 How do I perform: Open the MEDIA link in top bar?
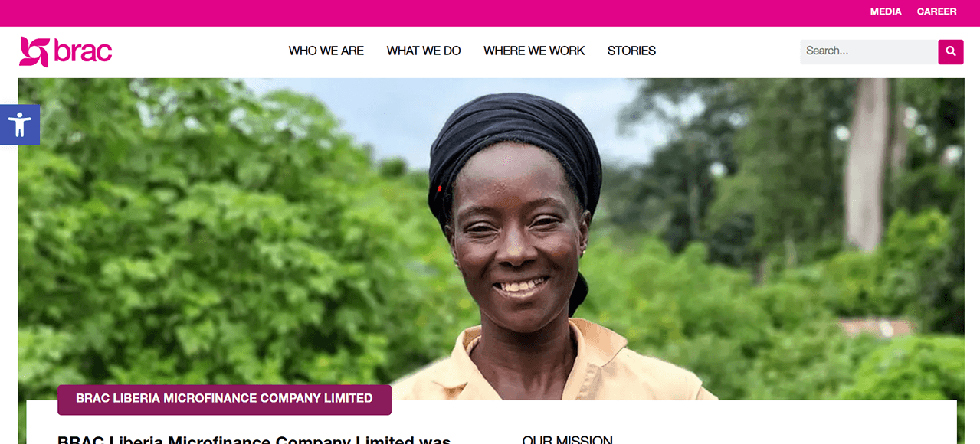[x=886, y=11]
